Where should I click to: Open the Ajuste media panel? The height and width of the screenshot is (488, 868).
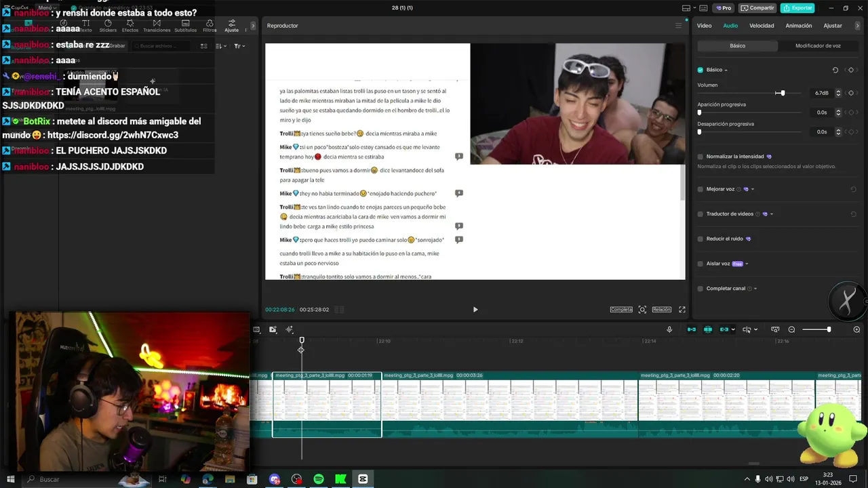coord(231,26)
